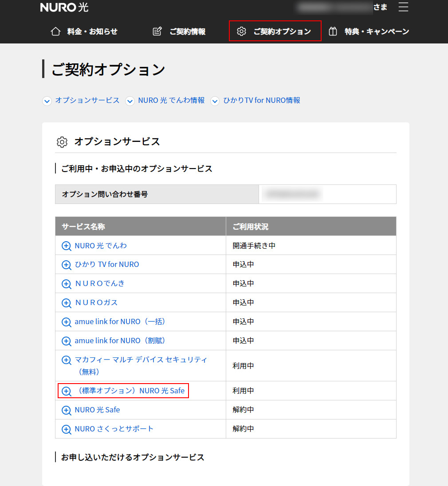Open the ご契約情報 tab
448x486 pixels.
coord(179,31)
